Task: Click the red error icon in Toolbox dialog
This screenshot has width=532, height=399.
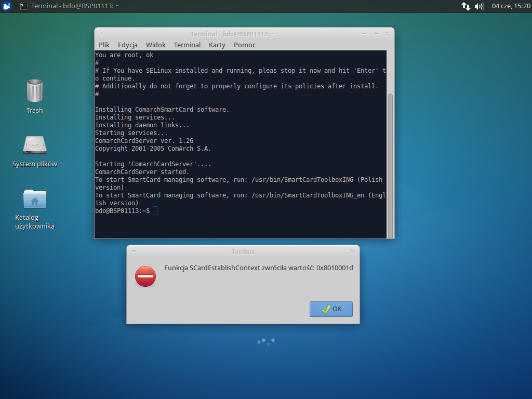Action: click(x=145, y=276)
